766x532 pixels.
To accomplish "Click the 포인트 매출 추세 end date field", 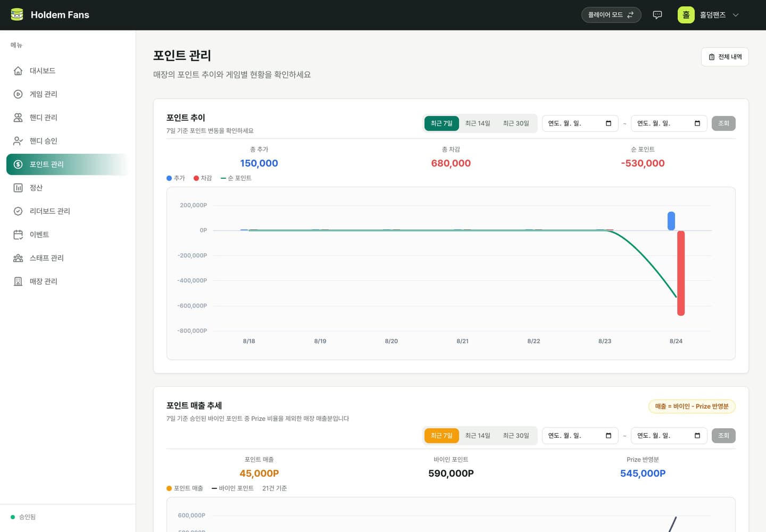I will tap(669, 436).
